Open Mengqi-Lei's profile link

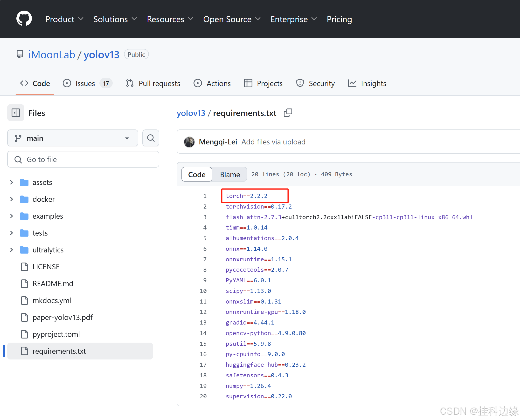click(x=218, y=142)
